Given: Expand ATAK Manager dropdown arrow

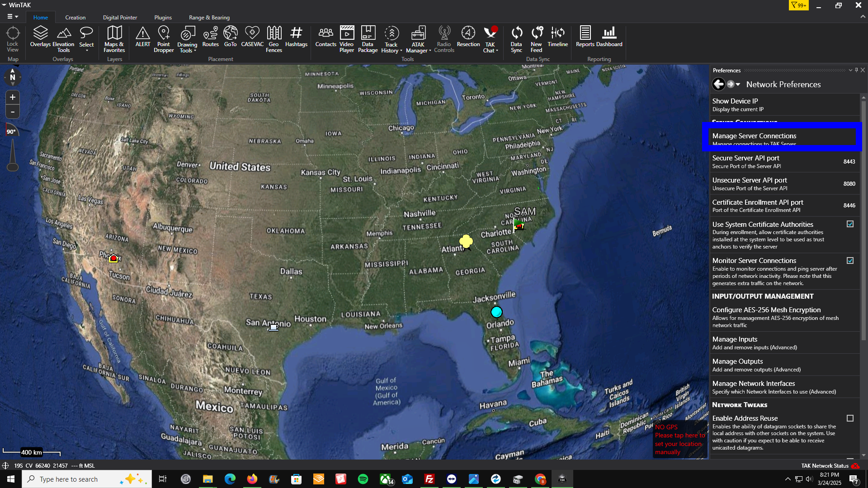Looking at the screenshot, I should (430, 51).
